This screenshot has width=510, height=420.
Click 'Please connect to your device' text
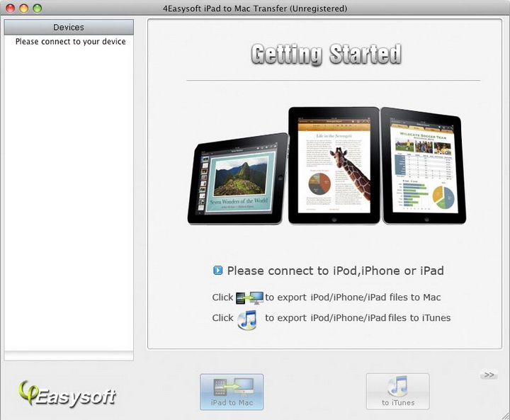coord(71,42)
